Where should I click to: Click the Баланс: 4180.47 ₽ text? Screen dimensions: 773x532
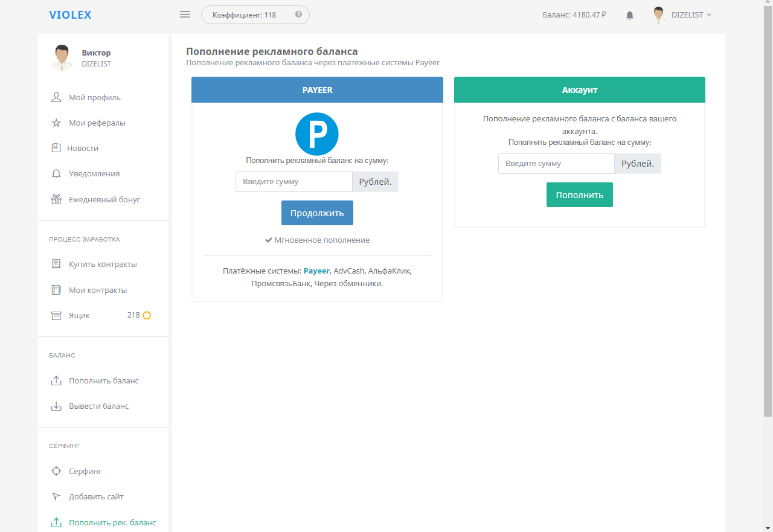(574, 14)
